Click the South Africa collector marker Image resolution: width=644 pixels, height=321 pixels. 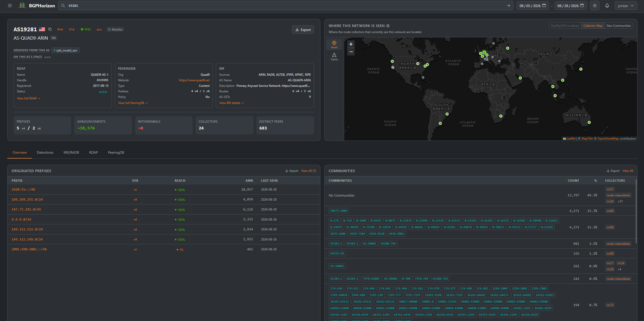pyautogui.click(x=501, y=116)
